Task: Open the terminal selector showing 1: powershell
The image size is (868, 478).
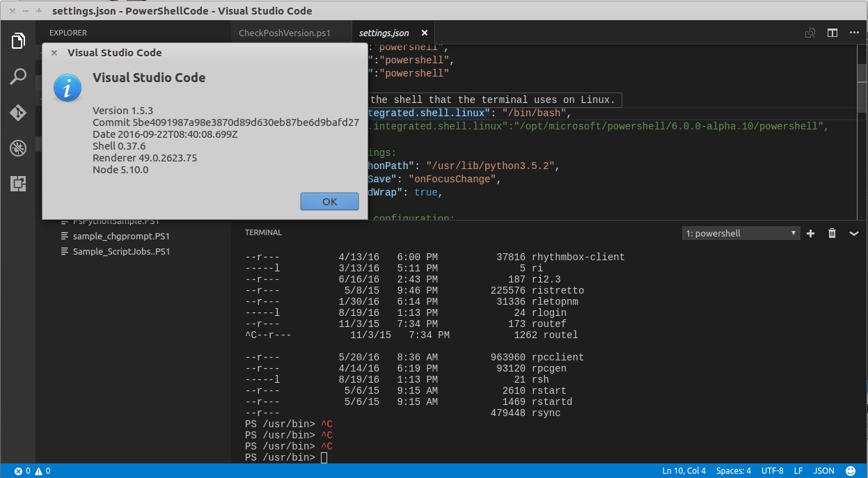Action: click(x=741, y=232)
